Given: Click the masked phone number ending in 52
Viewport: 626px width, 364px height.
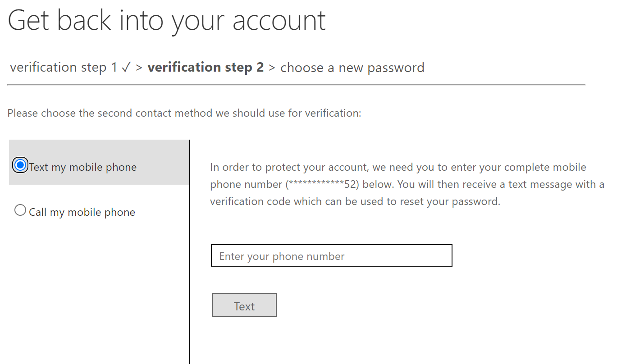Looking at the screenshot, I should point(322,184).
